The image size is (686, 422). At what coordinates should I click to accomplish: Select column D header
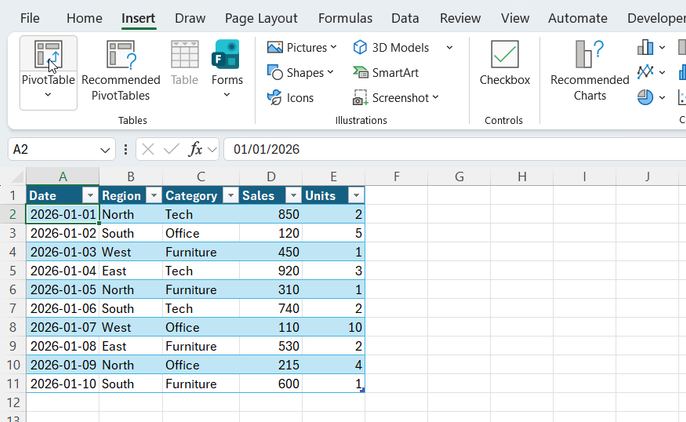(271, 177)
